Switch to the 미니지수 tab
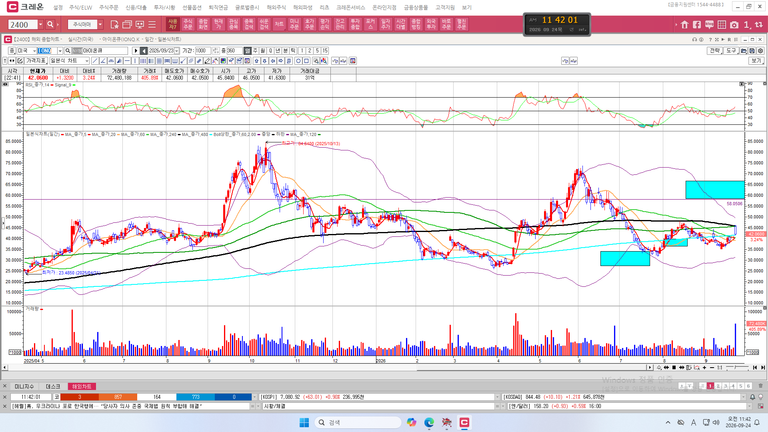Viewport: 768px width, 432px height. (x=24, y=386)
